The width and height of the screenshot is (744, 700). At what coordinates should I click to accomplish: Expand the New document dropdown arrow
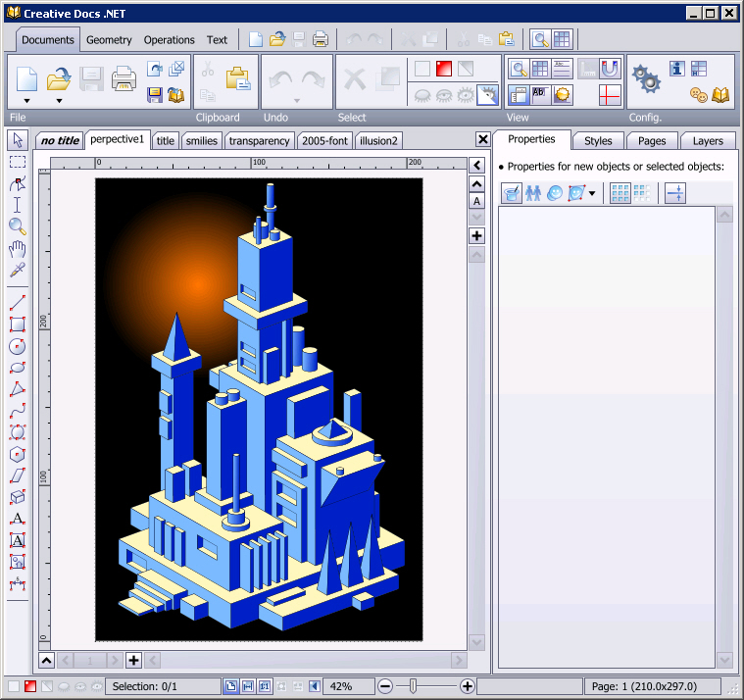(27, 101)
